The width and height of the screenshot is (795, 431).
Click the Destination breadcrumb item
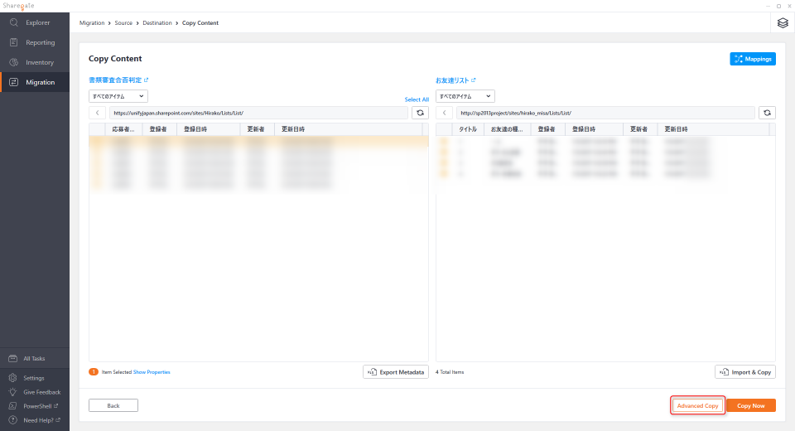click(157, 23)
